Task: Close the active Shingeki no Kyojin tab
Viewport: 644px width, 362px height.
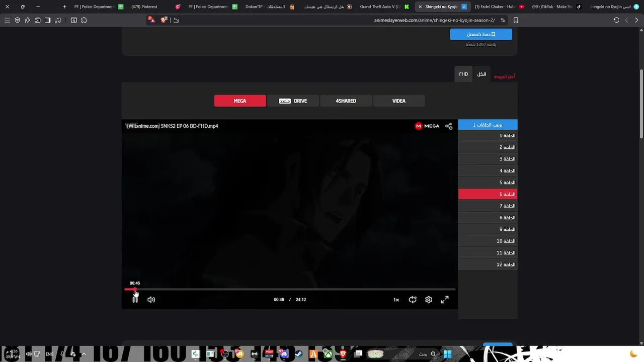Action: pos(420,7)
